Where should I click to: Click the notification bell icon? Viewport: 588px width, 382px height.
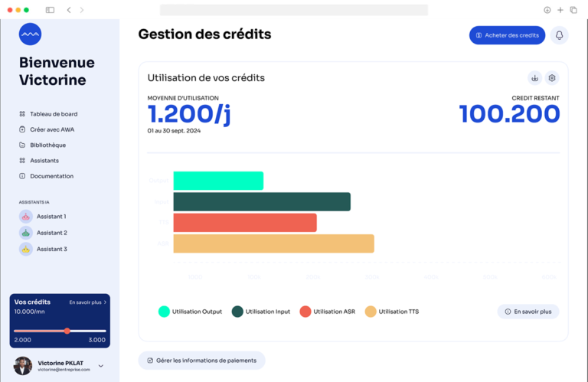click(559, 35)
